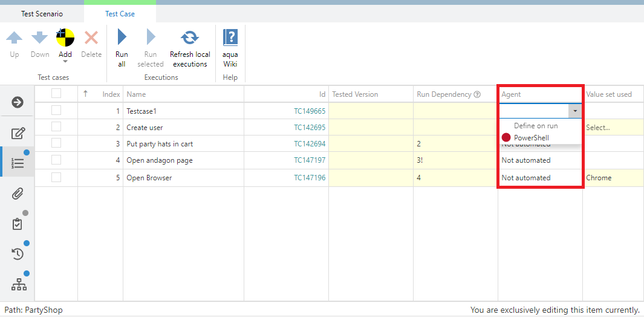Open the edit pencil sidebar icon

(18, 134)
